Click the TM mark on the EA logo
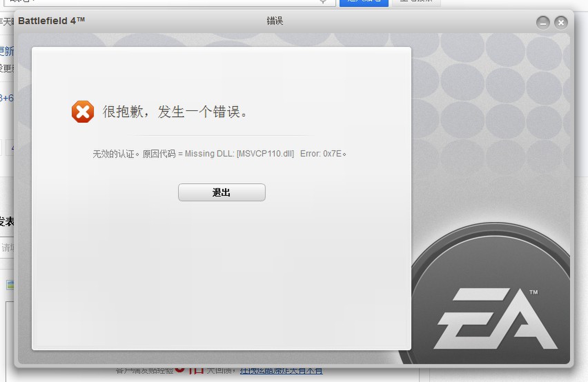Screen dimensions: 588x382 coord(533,292)
